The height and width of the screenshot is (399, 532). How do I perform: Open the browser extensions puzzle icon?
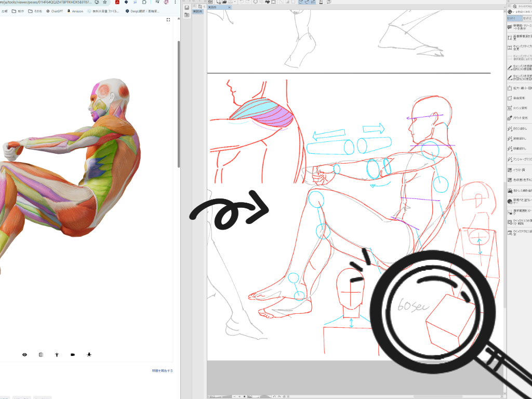pyautogui.click(x=144, y=2)
